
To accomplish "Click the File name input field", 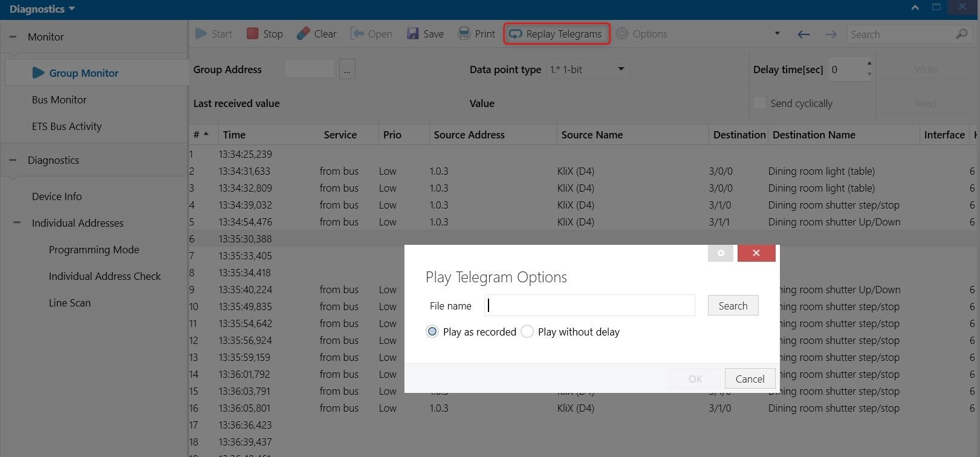I will [x=589, y=305].
